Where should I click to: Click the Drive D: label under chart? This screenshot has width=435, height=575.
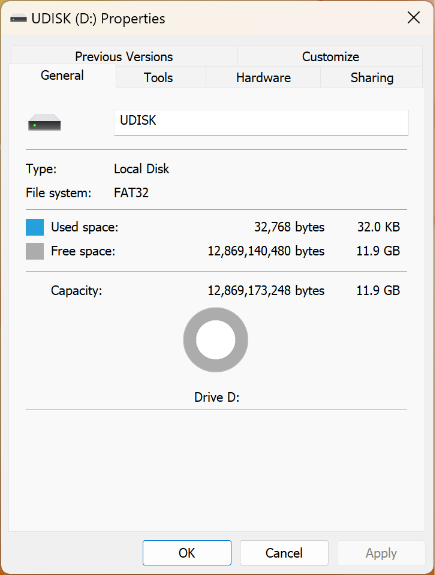(217, 398)
